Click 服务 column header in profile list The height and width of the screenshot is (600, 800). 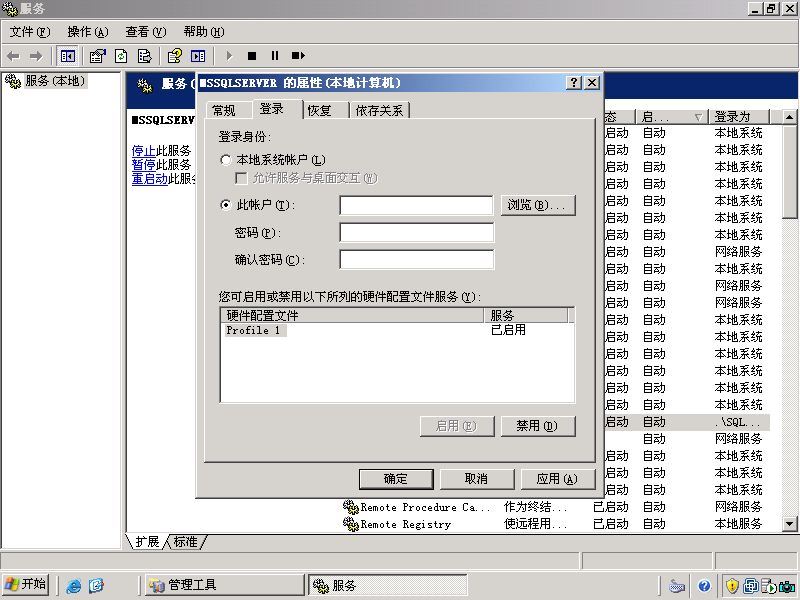(526, 315)
